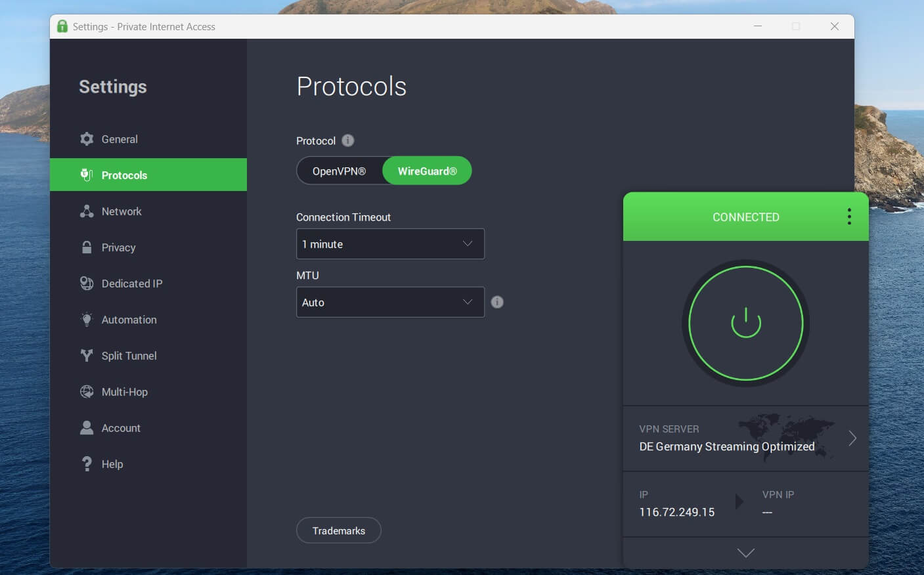Image resolution: width=924 pixels, height=575 pixels.
Task: Open the Connection Timeout dropdown
Action: (x=390, y=244)
